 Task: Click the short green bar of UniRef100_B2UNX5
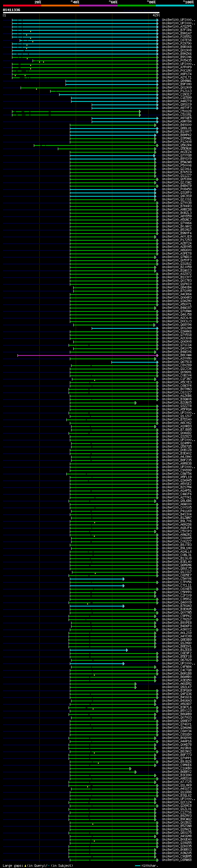[x=103, y=403]
